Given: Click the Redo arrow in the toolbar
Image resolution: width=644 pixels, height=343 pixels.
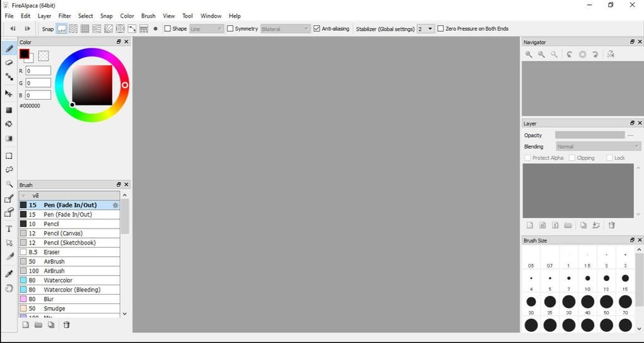Looking at the screenshot, I should [x=27, y=29].
